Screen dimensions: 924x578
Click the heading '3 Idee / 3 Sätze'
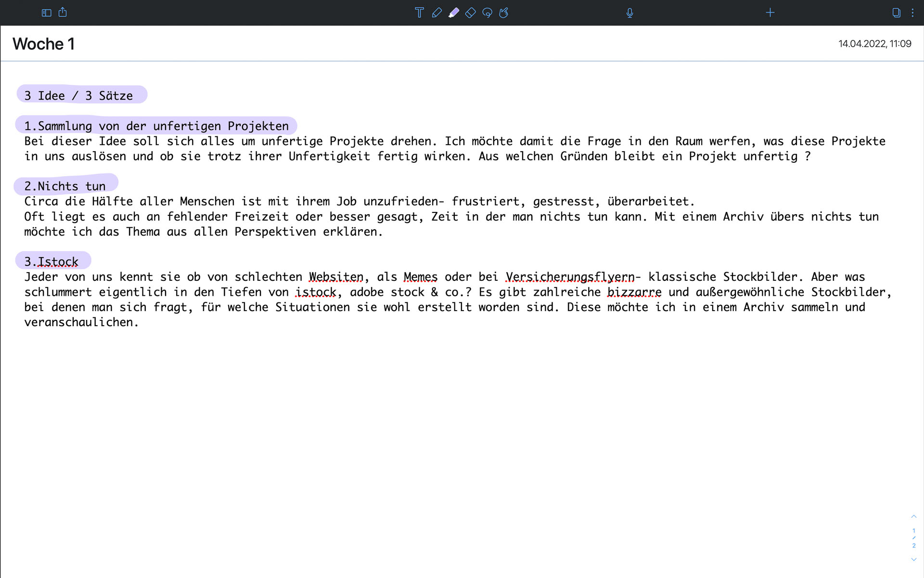coord(78,96)
